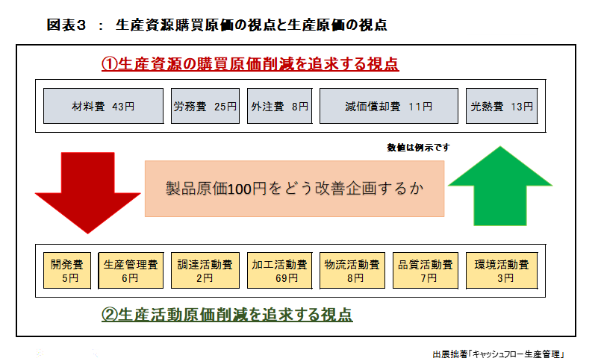Select the central 製品原価100円 orange box
The width and height of the screenshot is (601, 364).
tap(294, 189)
